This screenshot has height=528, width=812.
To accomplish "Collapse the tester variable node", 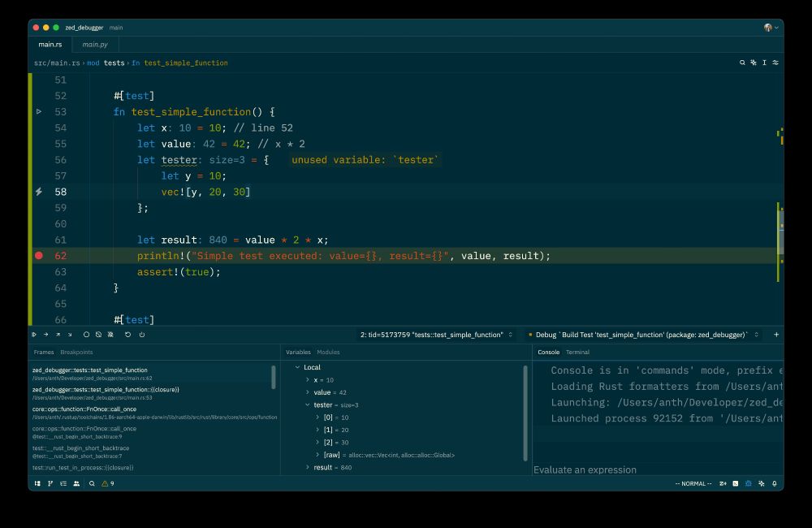I will pyautogui.click(x=307, y=405).
